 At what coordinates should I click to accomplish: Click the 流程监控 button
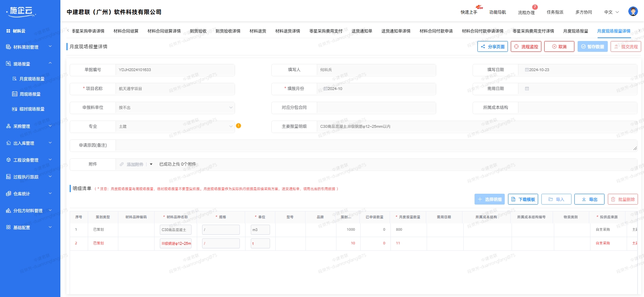(x=526, y=47)
